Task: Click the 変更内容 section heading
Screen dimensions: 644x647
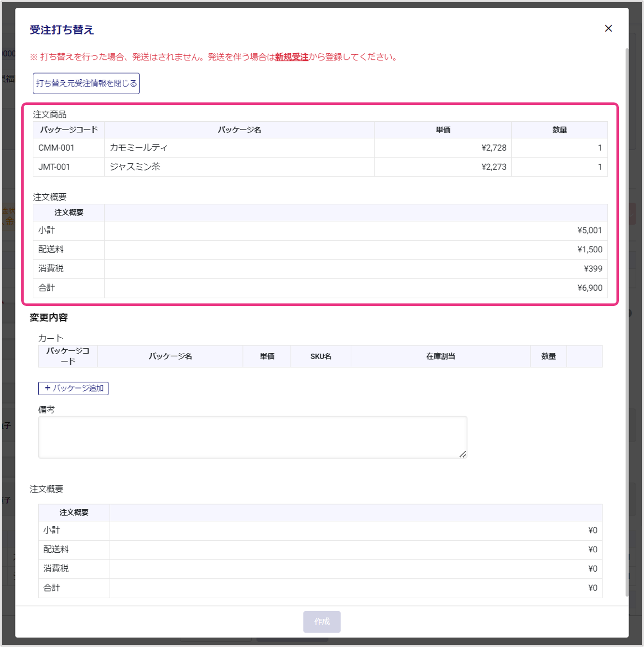Action: [x=49, y=317]
